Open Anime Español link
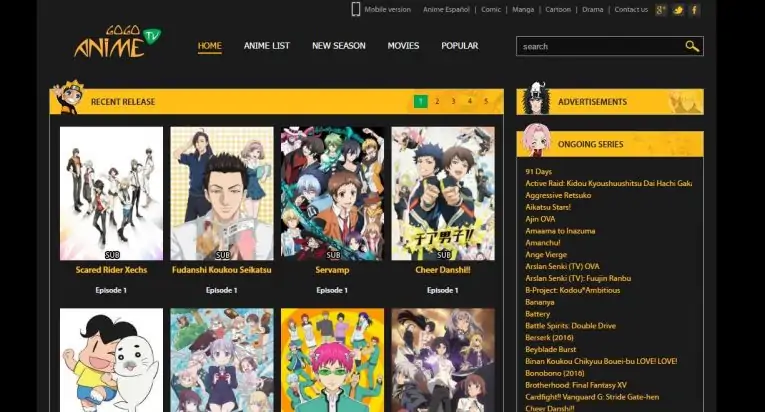 tap(446, 9)
